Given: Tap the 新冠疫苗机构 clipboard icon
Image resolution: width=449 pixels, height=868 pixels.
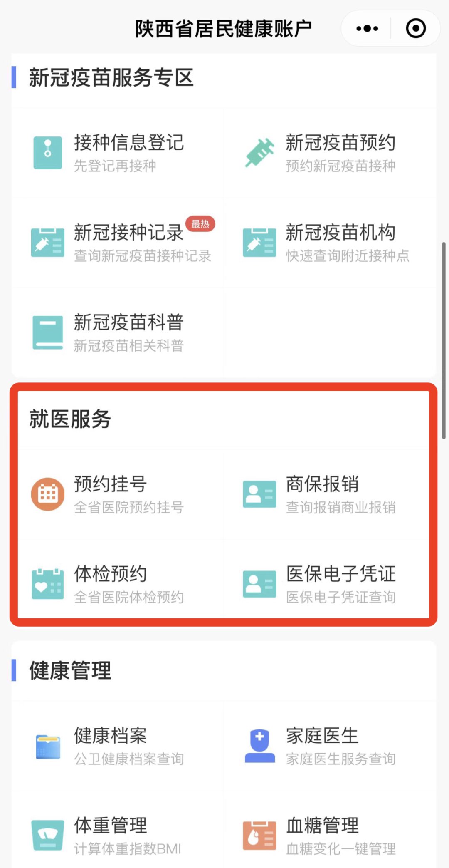Looking at the screenshot, I should click(260, 243).
